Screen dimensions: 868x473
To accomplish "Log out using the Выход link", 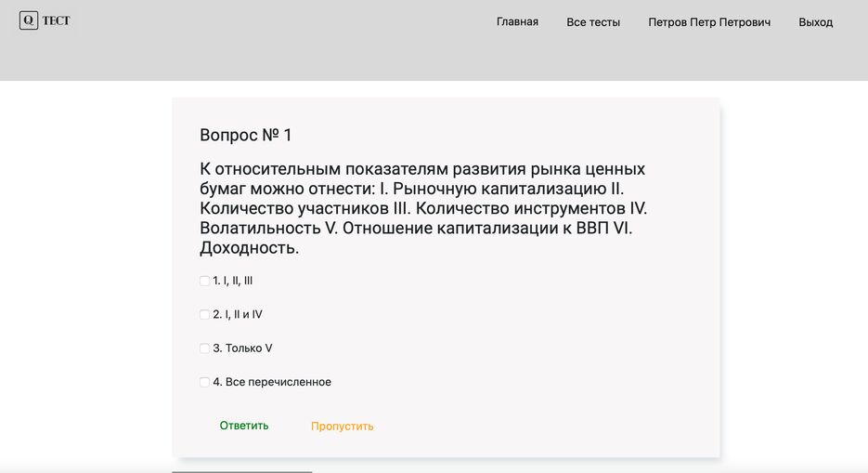I will [x=815, y=22].
